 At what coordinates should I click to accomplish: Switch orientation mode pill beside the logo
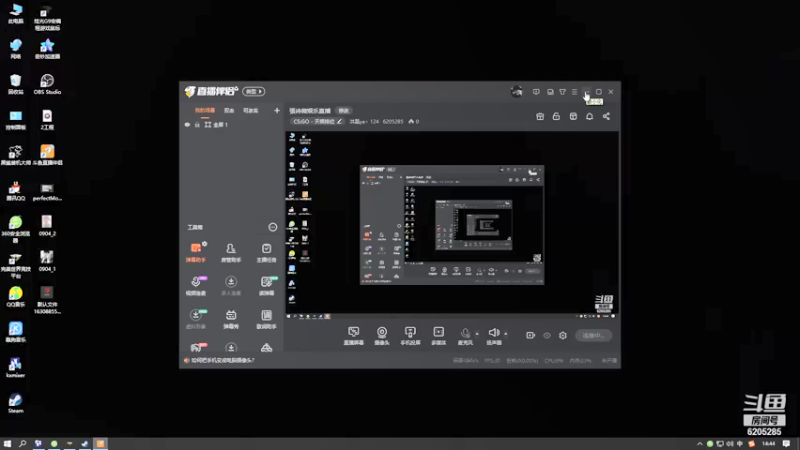tap(254, 91)
